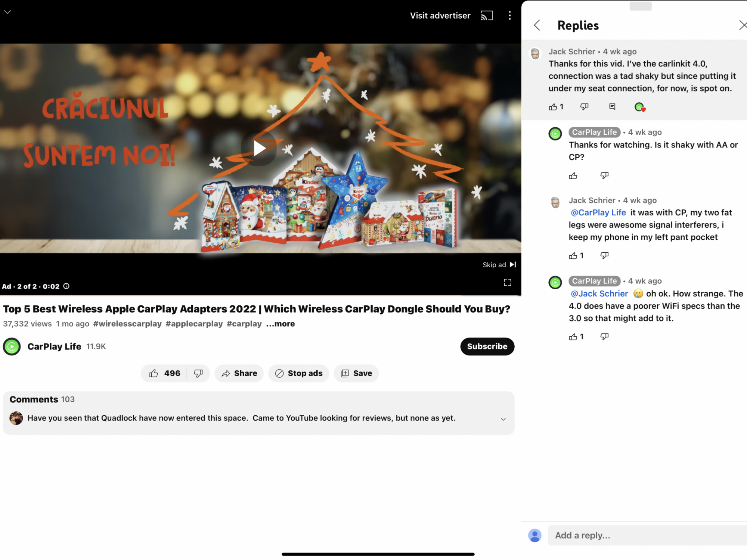
Task: Expand the description with ...more
Action: 280,324
